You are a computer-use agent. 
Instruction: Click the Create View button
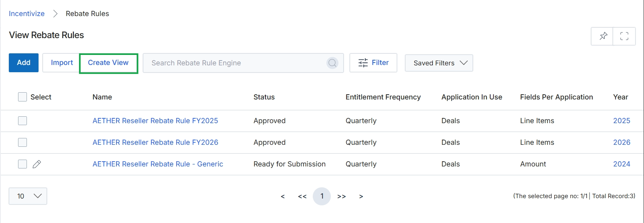click(108, 63)
